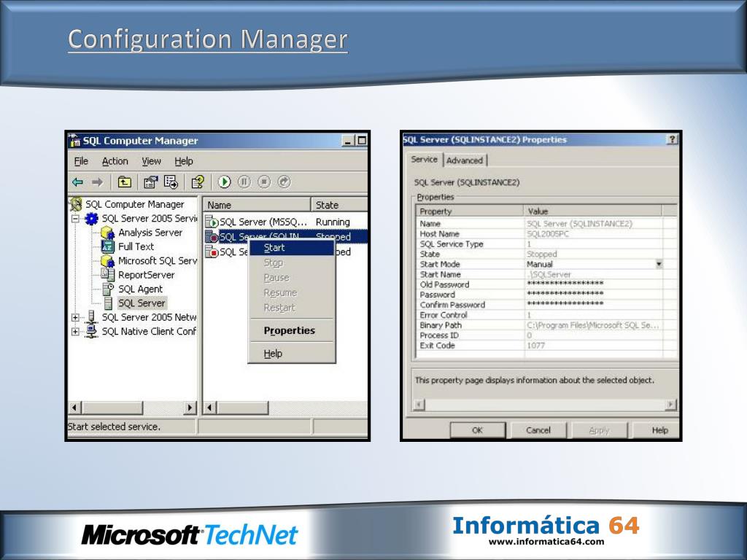This screenshot has width=747, height=560.
Task: Click the running SQL Server (MSSQ...) service icon
Action: (x=212, y=222)
